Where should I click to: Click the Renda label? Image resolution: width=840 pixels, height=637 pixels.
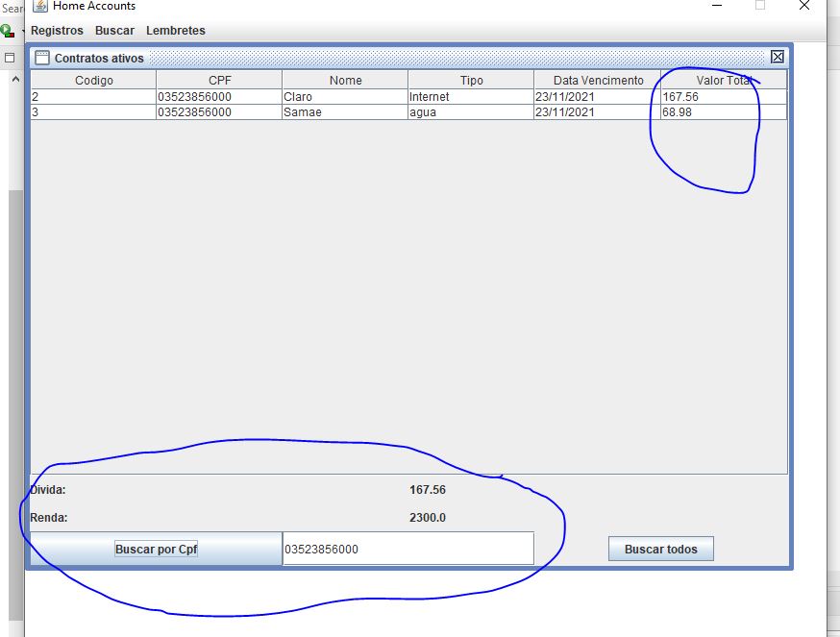pyautogui.click(x=49, y=518)
